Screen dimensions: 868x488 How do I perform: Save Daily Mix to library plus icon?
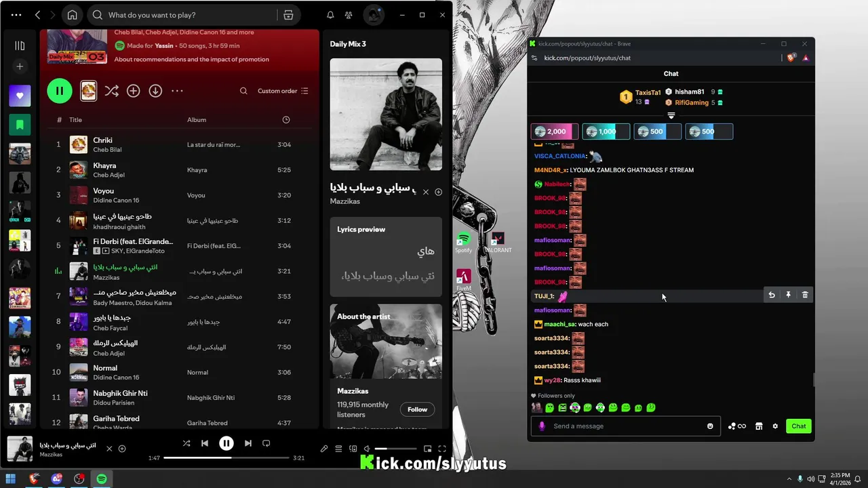pyautogui.click(x=134, y=91)
